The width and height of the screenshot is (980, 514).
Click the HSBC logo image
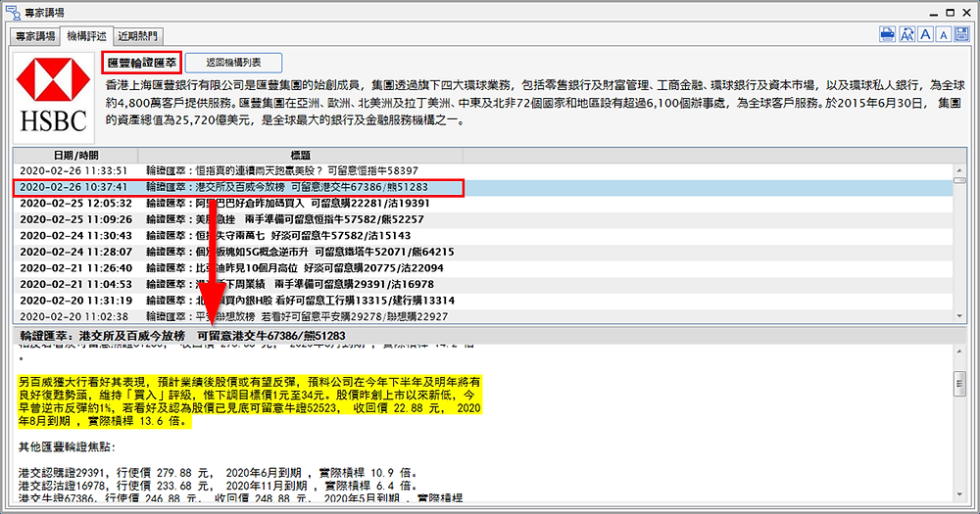click(x=54, y=98)
